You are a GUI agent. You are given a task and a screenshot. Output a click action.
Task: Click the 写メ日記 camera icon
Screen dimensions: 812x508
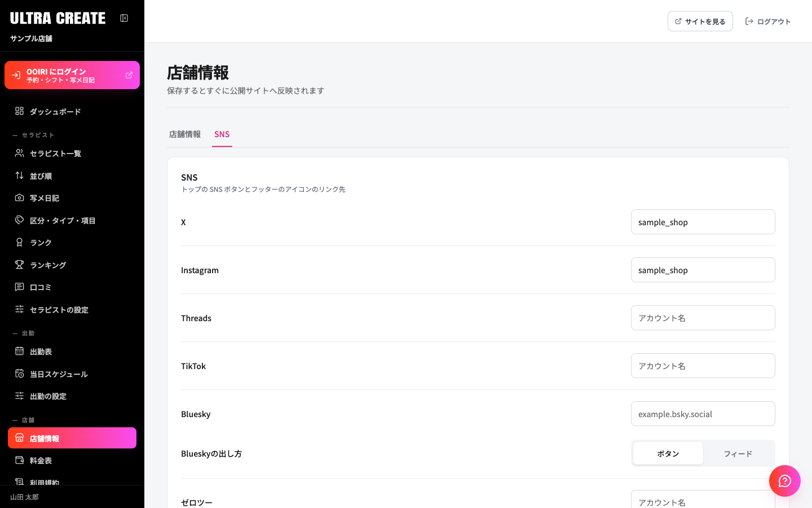click(19, 198)
